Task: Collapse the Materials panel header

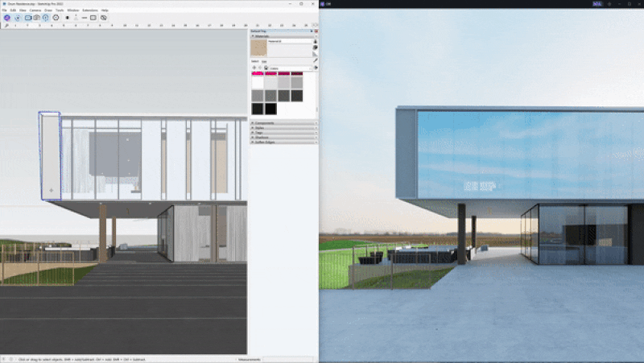Action: pos(284,36)
